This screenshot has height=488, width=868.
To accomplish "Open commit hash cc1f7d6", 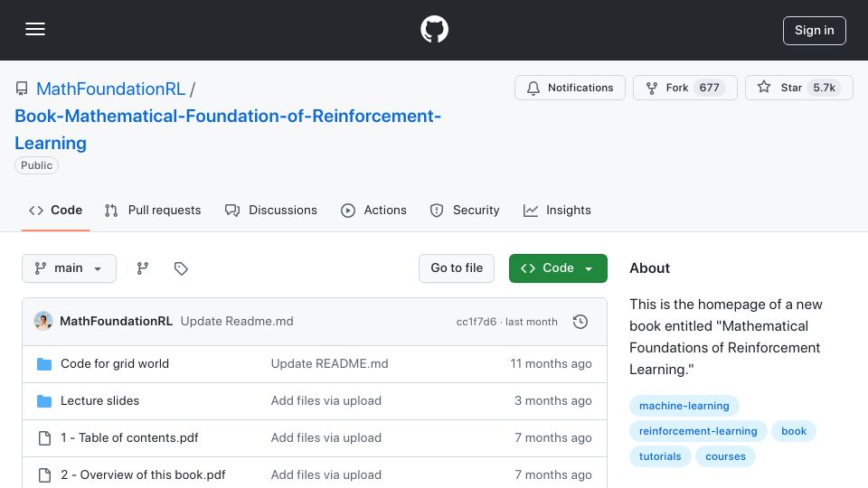I will 476,322.
